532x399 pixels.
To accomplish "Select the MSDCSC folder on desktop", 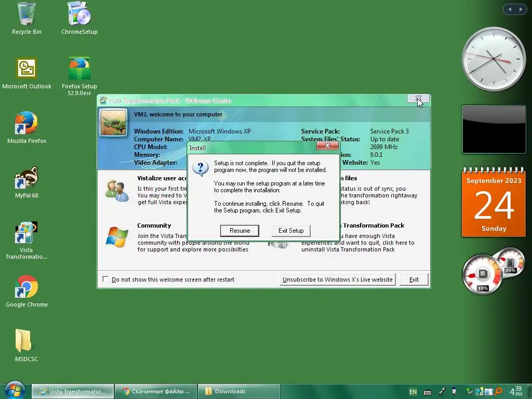I will click(x=26, y=345).
